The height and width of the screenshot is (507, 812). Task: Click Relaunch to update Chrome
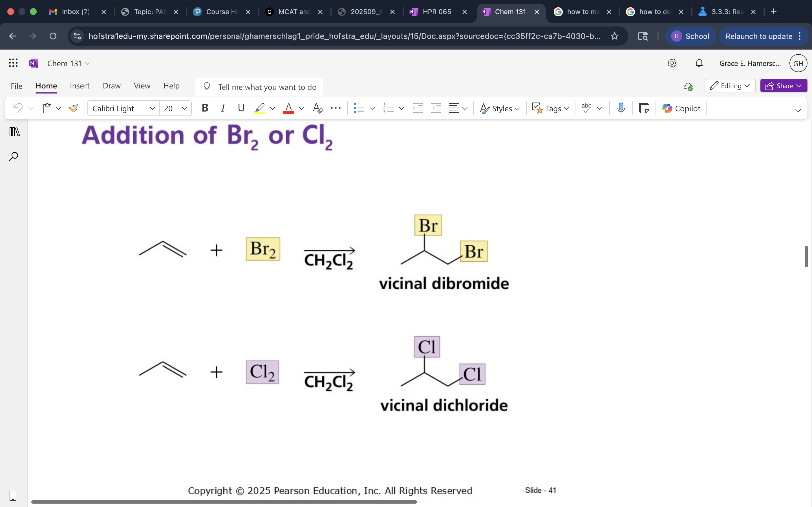click(x=759, y=36)
